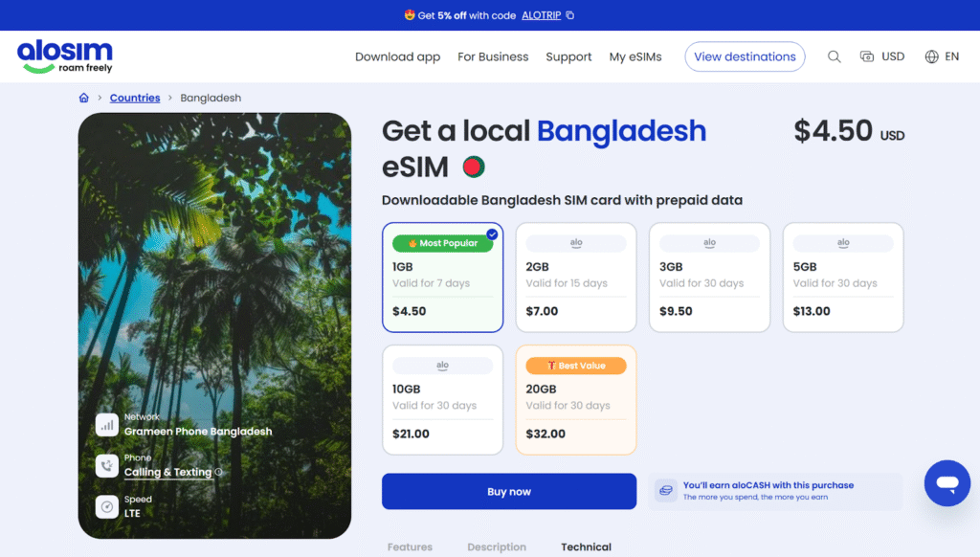Open the chat support bubble
Image resolution: width=980 pixels, height=557 pixels.
click(947, 483)
